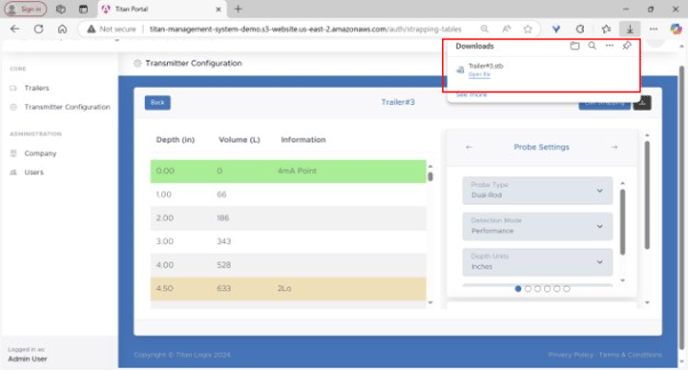Go to previous Probe Settings page arrow
Screen dimensions: 688x370
[x=469, y=147]
